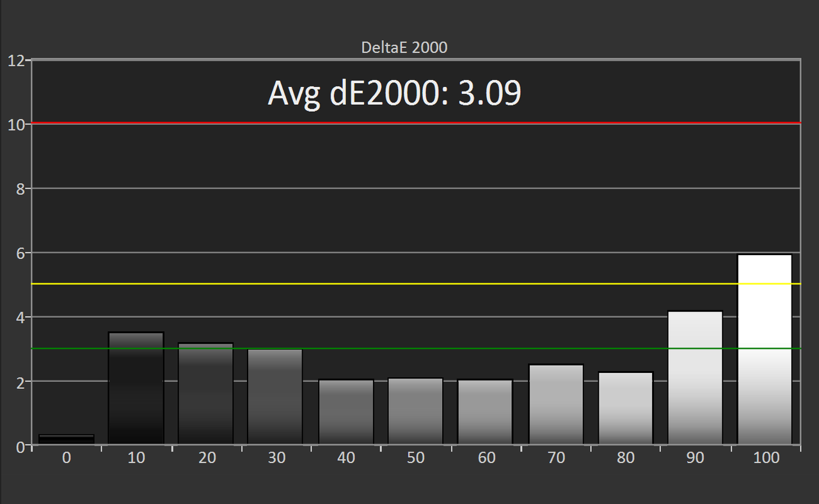Click the x-axis label 50
This screenshot has width=819, height=504.
[x=416, y=458]
